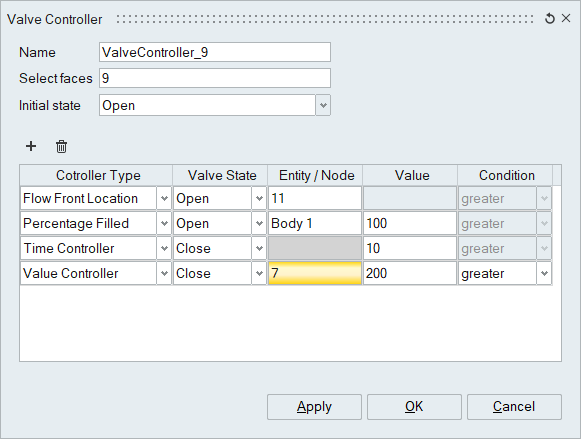Expand Percentage Filled controller type dropdown

(x=164, y=223)
